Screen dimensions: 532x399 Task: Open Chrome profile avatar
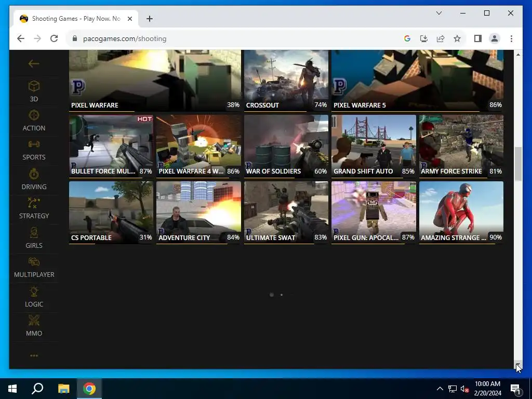495,38
